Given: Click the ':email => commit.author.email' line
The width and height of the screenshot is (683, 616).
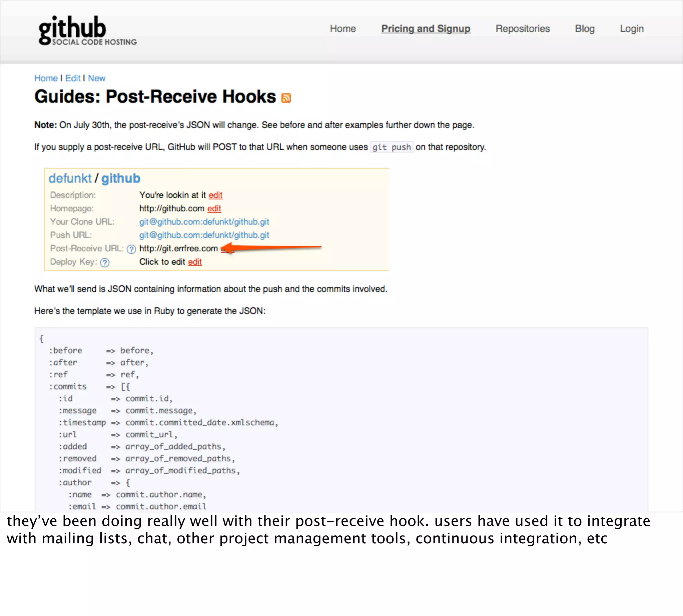Looking at the screenshot, I should point(137,507).
